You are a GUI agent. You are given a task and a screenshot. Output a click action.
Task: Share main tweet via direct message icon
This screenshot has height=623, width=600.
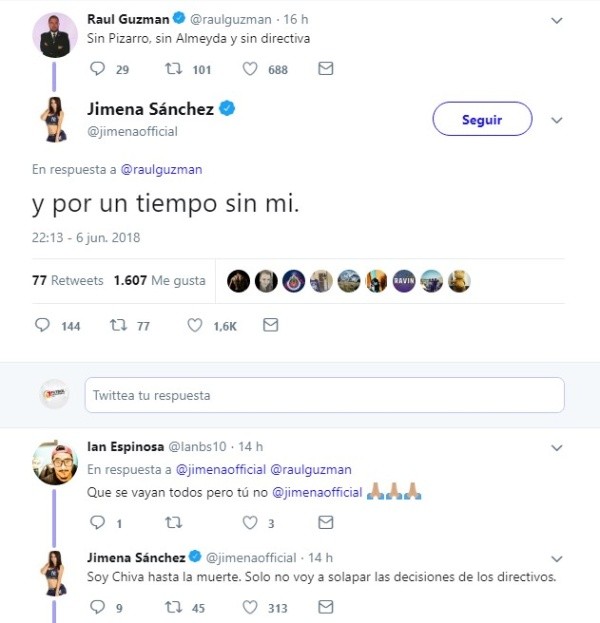270,326
